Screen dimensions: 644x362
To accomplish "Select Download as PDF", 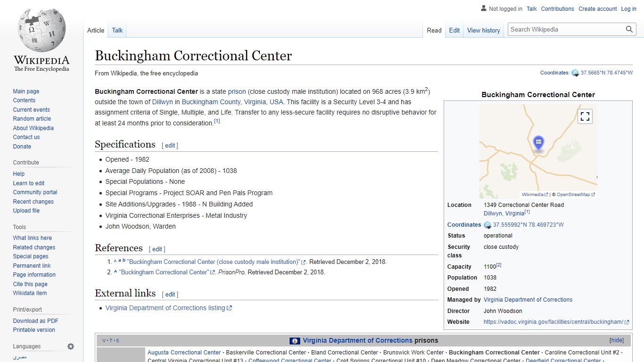I will 36,321.
